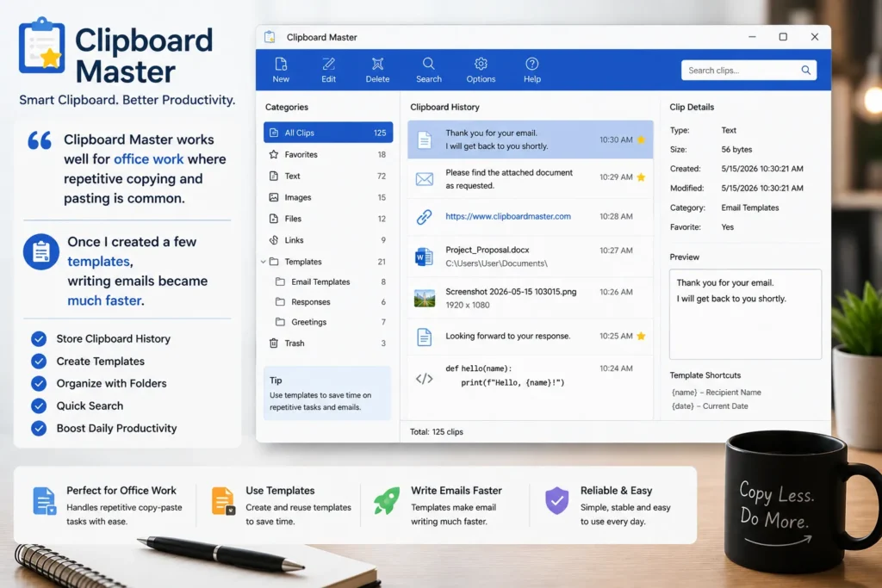Click the {name} Recipient Name shortcut
882x588 pixels.
[x=716, y=393]
